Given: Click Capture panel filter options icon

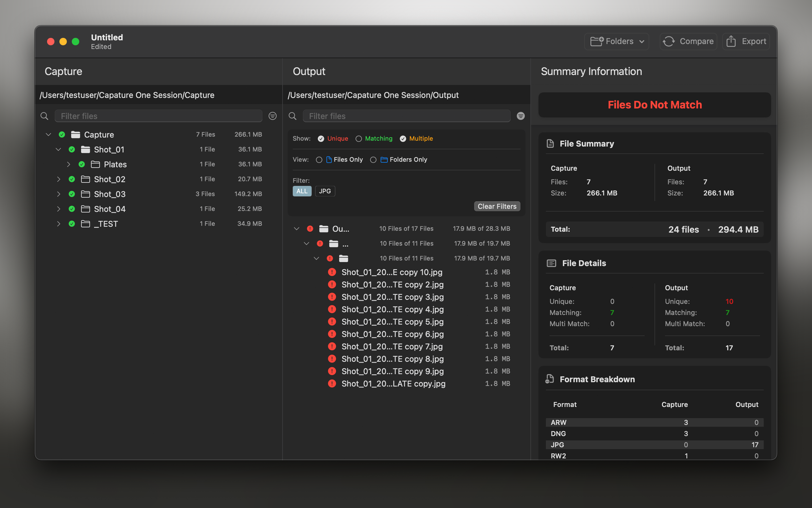Looking at the screenshot, I should 273,116.
